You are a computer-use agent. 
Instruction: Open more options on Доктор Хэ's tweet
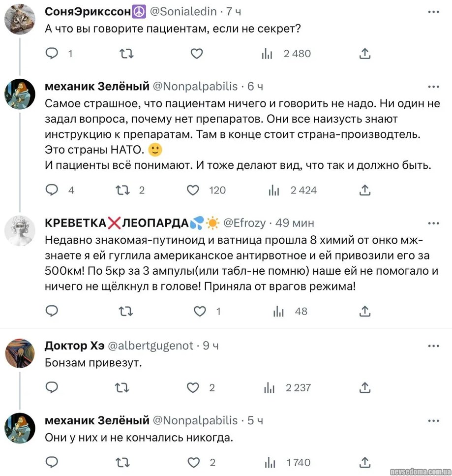tap(433, 346)
